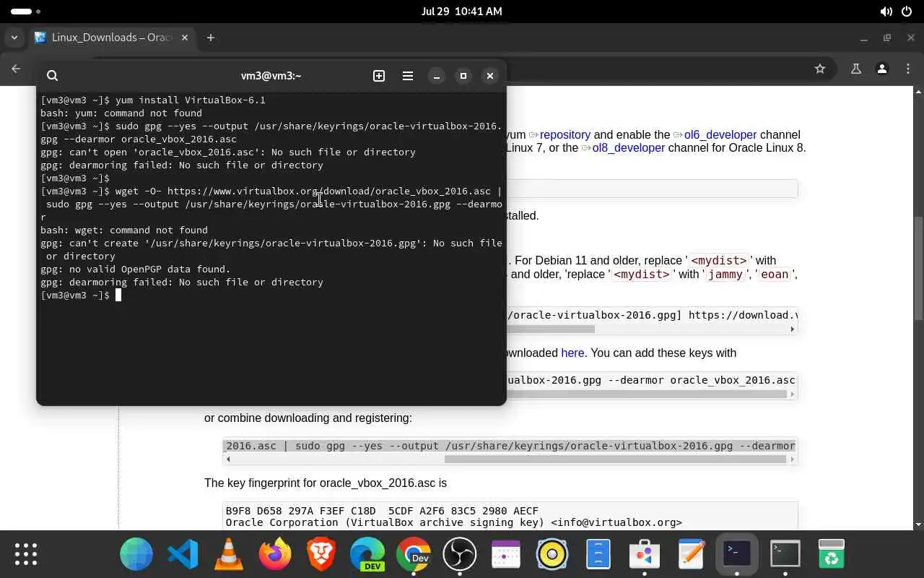This screenshot has width=924, height=578.
Task: Click the '--dearmor oracle_vbox_2016.asc' block scrollbar
Action: pos(646,394)
